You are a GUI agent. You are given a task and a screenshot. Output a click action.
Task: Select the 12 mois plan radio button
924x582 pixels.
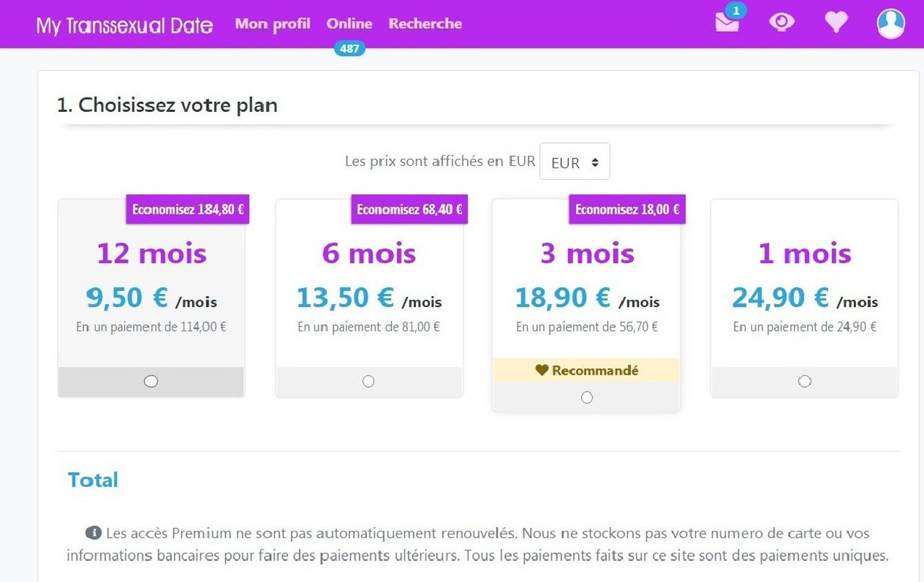click(x=151, y=381)
